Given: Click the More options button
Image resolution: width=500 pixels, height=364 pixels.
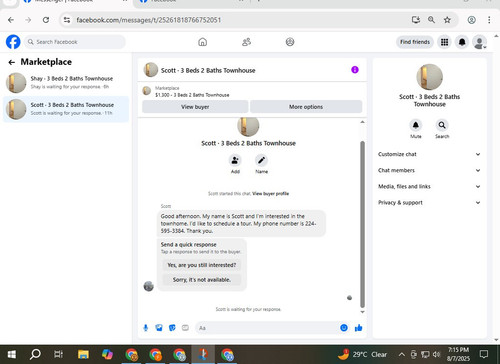Looking at the screenshot, I should click(x=306, y=107).
